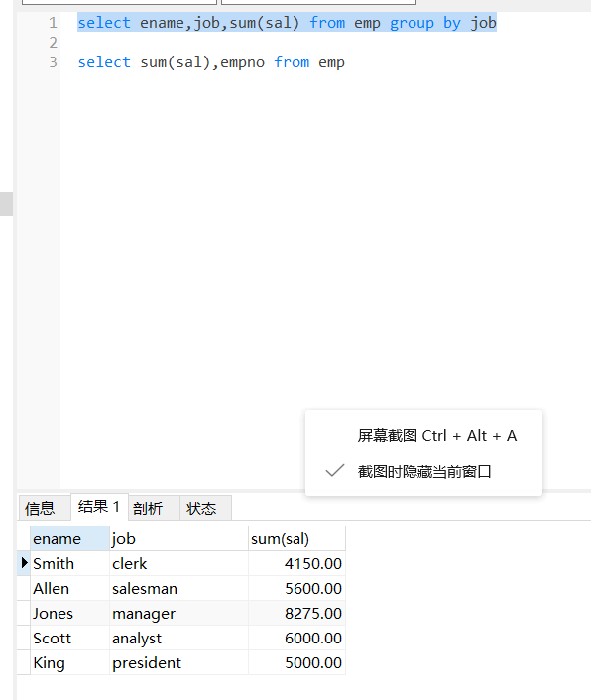The width and height of the screenshot is (591, 700).
Task: Choose 屏幕截图 Ctrl + Alt + A menu entry
Action: tap(423, 435)
